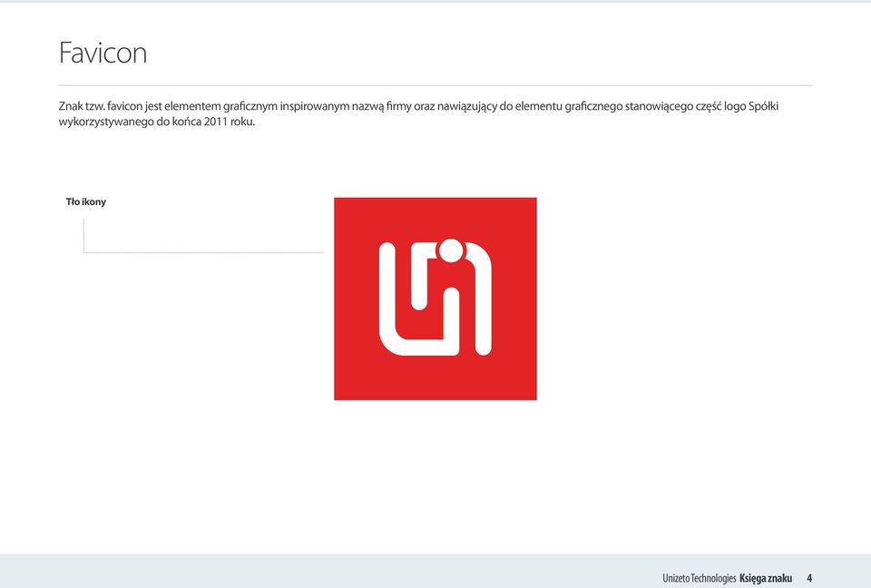
Task: Click the white dot in the favicon
Action: pos(451,250)
